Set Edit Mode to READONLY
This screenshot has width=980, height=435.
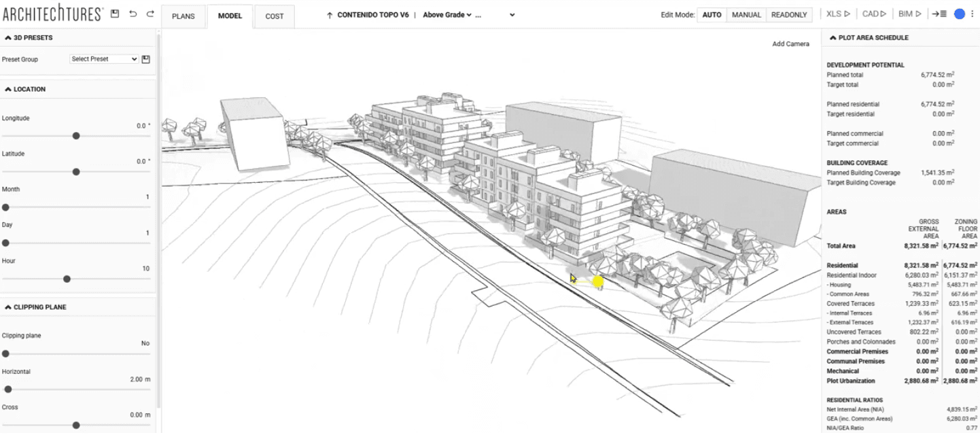click(788, 14)
